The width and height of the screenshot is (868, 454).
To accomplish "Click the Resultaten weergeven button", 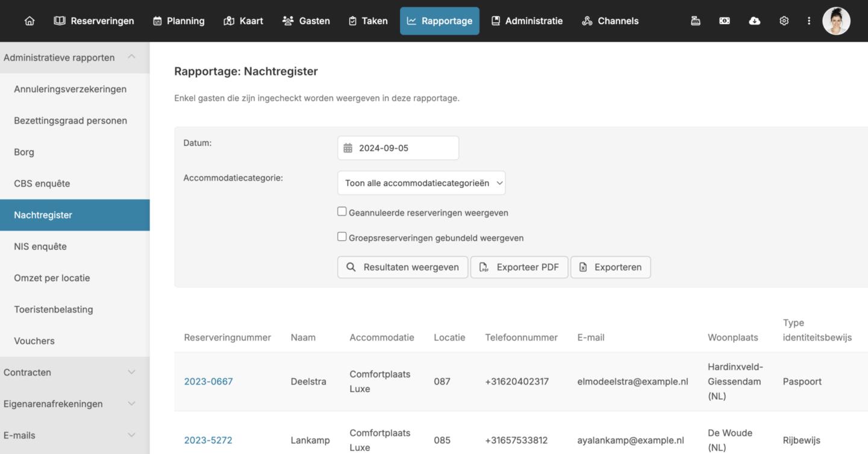I will pos(402,267).
